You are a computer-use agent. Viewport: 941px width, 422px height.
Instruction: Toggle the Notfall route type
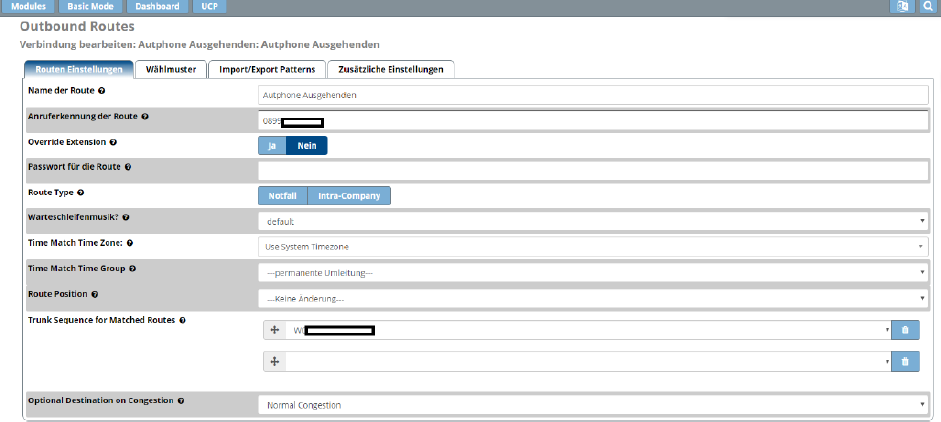tap(282, 196)
